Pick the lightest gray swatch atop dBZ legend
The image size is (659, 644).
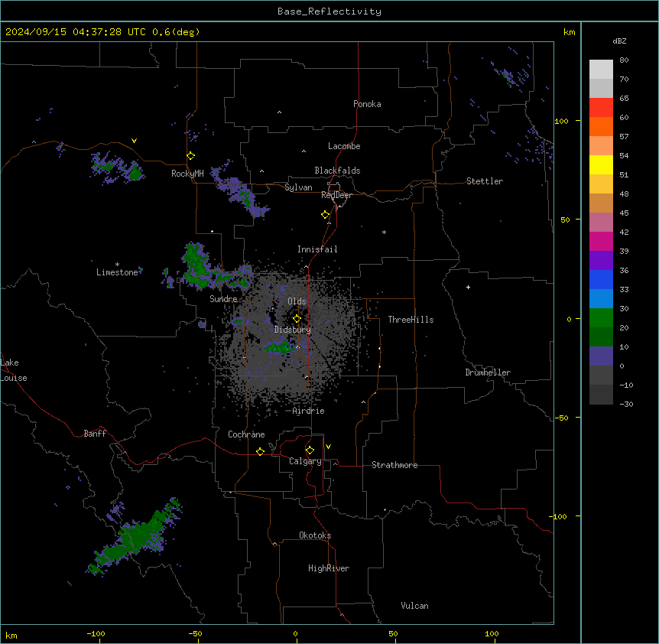601,70
